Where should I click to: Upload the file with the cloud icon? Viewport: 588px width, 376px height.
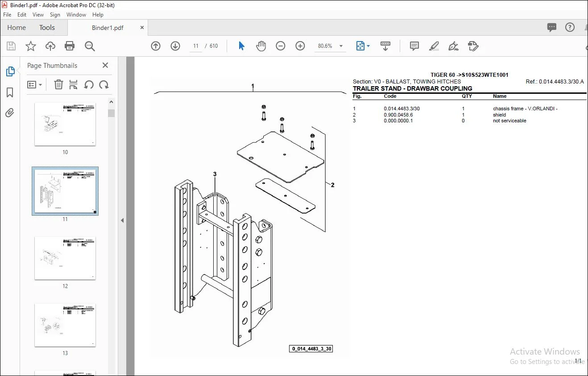click(x=50, y=46)
